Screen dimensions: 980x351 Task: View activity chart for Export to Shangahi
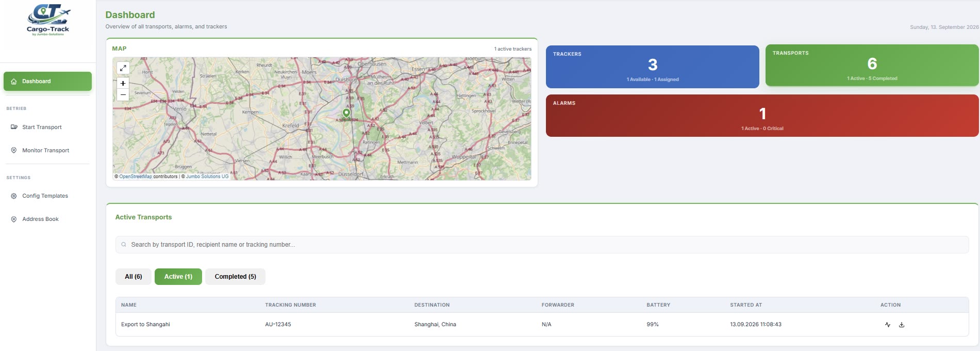888,325
